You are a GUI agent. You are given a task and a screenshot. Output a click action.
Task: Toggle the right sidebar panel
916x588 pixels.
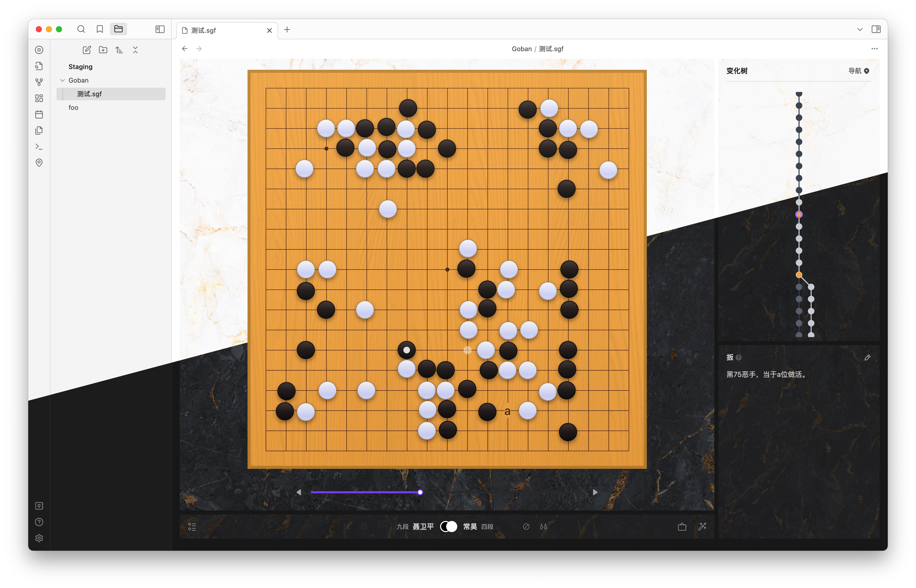click(876, 29)
